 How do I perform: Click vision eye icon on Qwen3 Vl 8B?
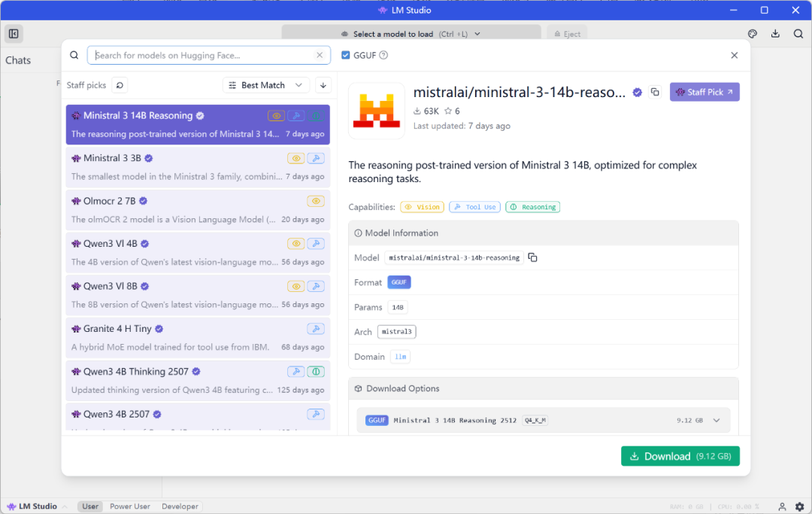tap(296, 286)
